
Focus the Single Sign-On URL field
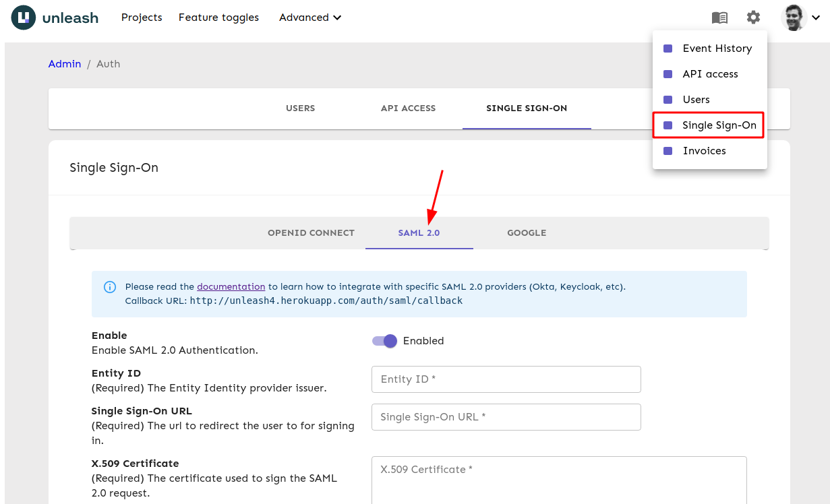coord(506,417)
